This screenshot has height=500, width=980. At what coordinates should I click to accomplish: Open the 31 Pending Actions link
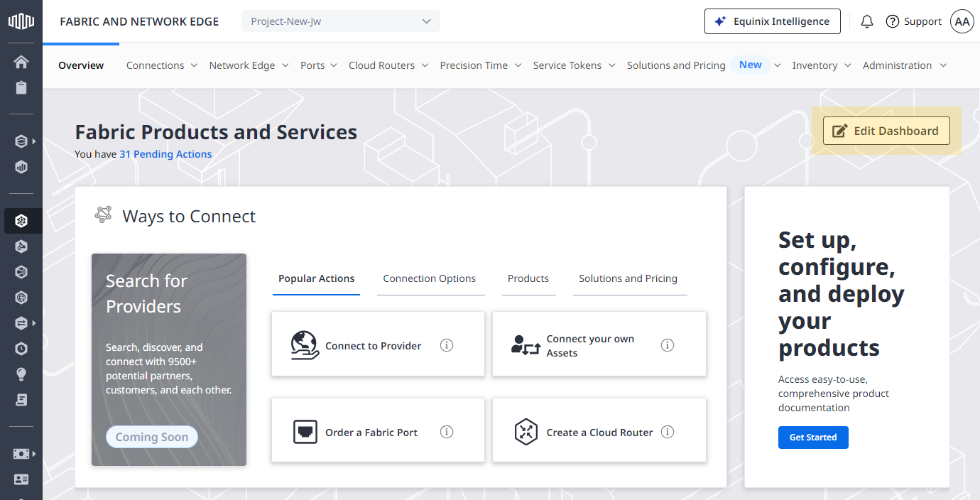tap(165, 154)
